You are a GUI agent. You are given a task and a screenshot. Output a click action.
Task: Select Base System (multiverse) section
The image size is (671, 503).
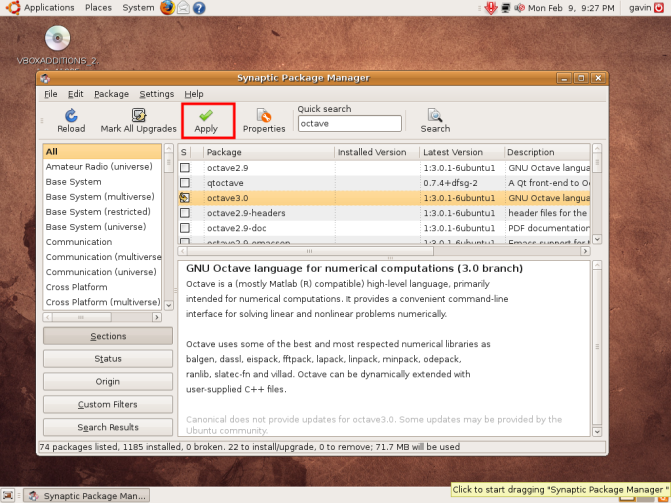[x=102, y=197]
